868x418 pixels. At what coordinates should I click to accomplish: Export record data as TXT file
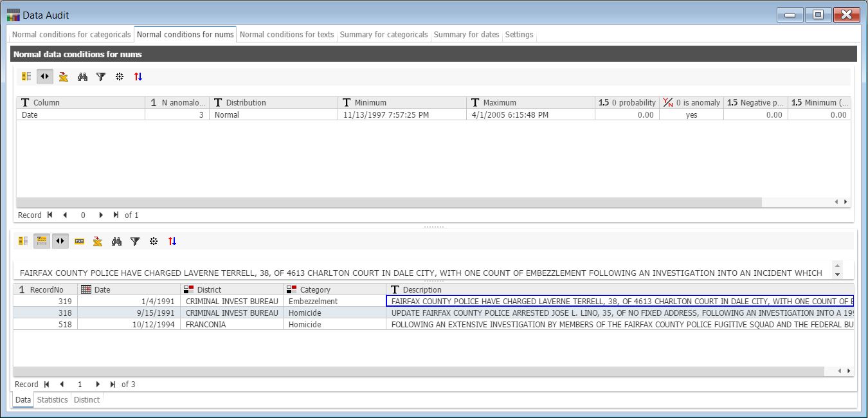click(x=78, y=241)
